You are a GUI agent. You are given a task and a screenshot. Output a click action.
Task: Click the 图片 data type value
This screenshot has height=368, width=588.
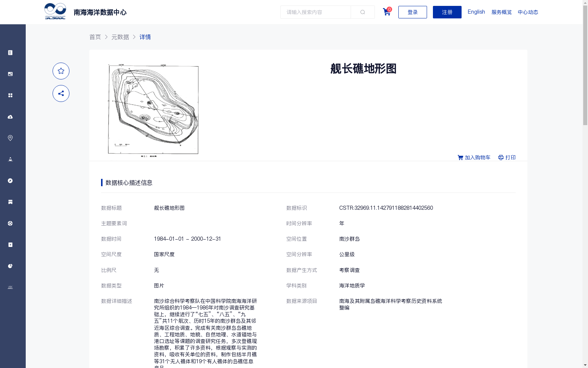tap(159, 286)
